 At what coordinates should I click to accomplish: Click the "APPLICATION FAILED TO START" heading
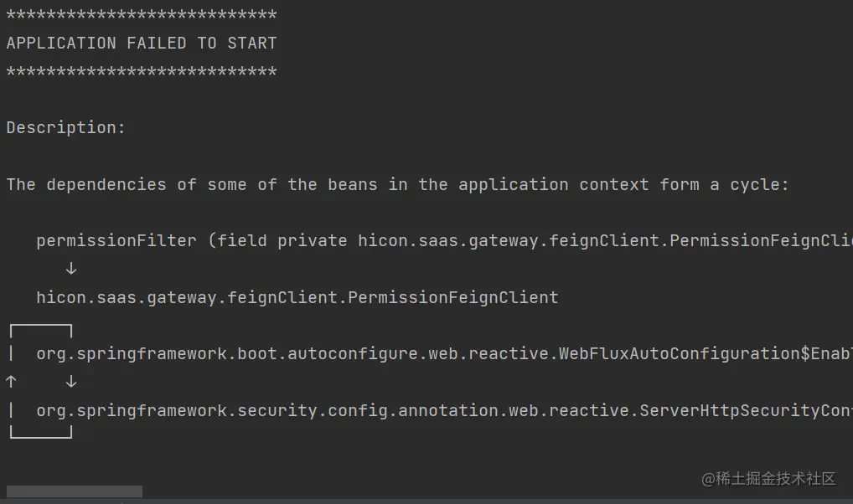(142, 43)
